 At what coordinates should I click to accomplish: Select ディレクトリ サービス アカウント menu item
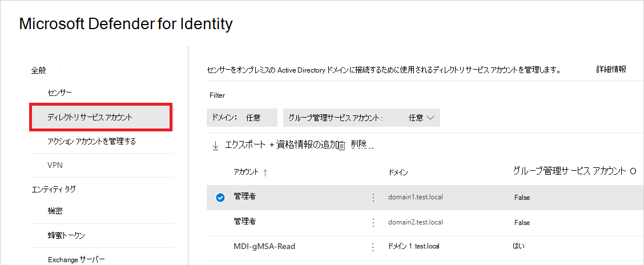101,118
